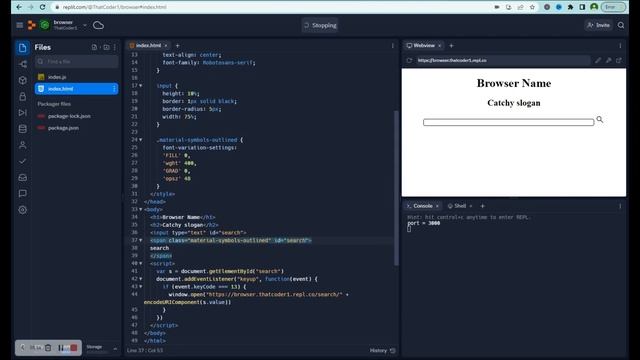Fold the if block at line 43
Viewport: 640px width, 360px height.
tap(141, 287)
